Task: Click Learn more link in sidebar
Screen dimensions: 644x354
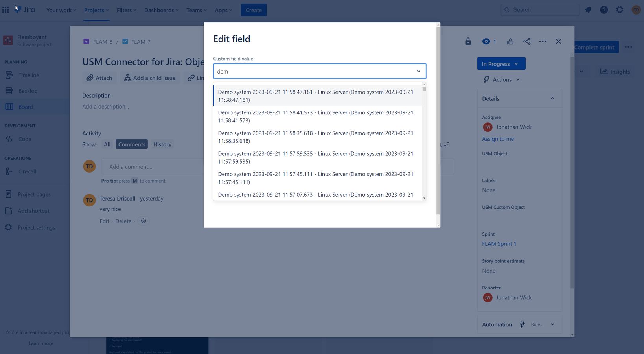Action: [41, 343]
